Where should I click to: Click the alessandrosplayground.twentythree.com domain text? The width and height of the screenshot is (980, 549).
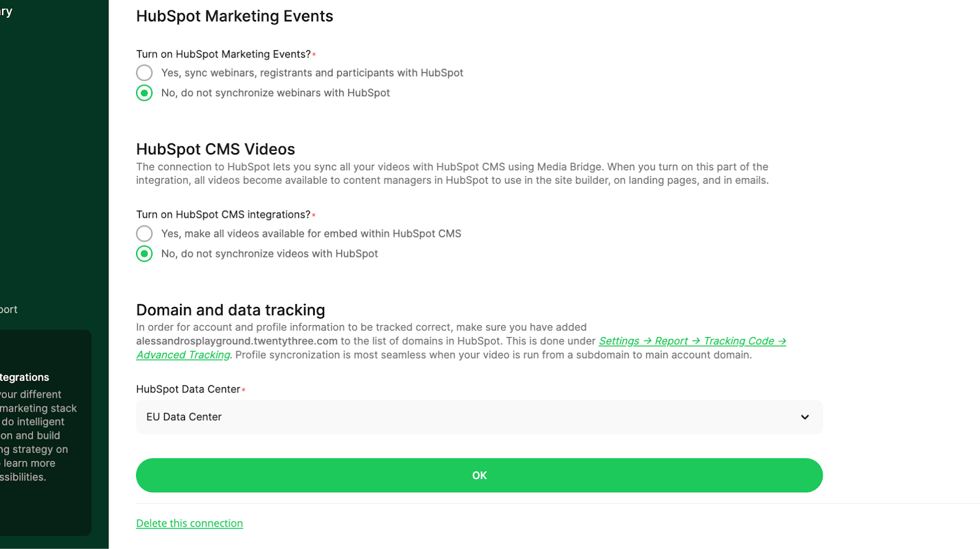[x=236, y=341]
